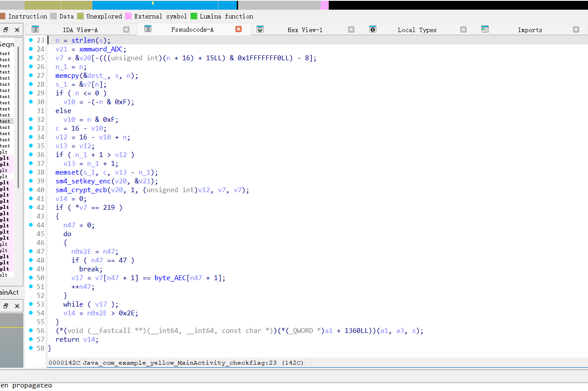Viewport: 588px width, 391px height.
Task: Close the Hex View-1 tab
Action: pos(351,29)
